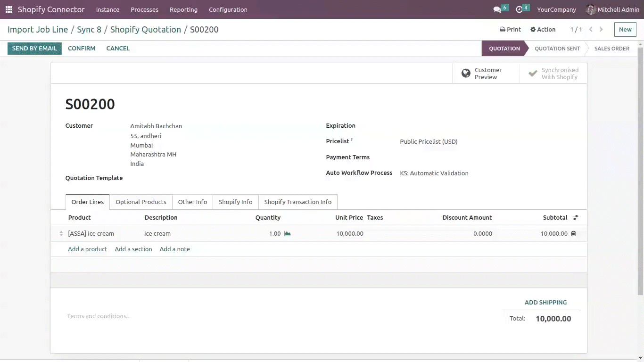Click Add a product link

pyautogui.click(x=88, y=249)
